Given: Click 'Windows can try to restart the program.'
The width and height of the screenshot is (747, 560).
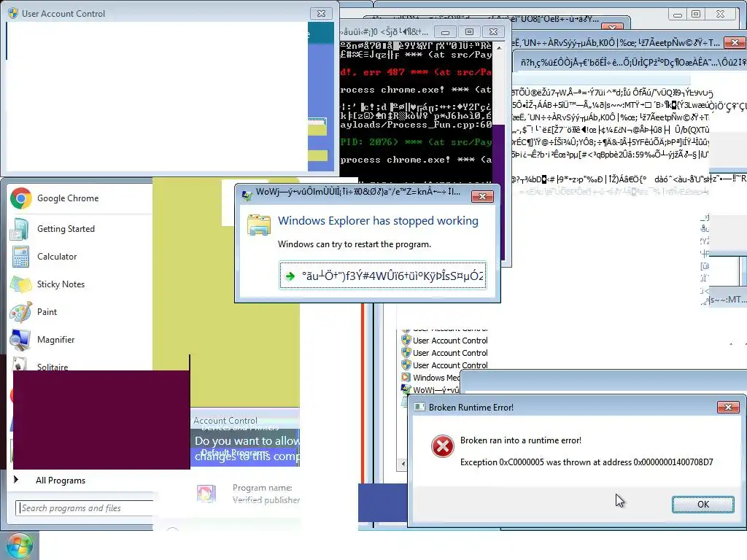Looking at the screenshot, I should (355, 244).
